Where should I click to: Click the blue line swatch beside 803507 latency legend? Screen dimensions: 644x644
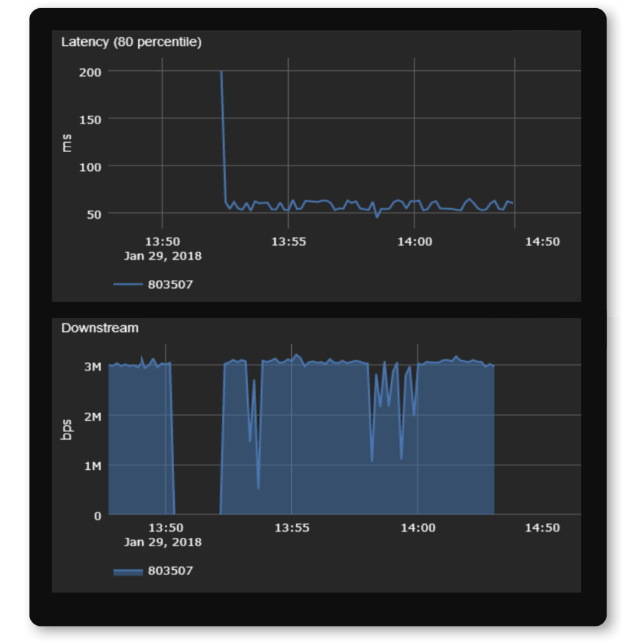click(129, 284)
